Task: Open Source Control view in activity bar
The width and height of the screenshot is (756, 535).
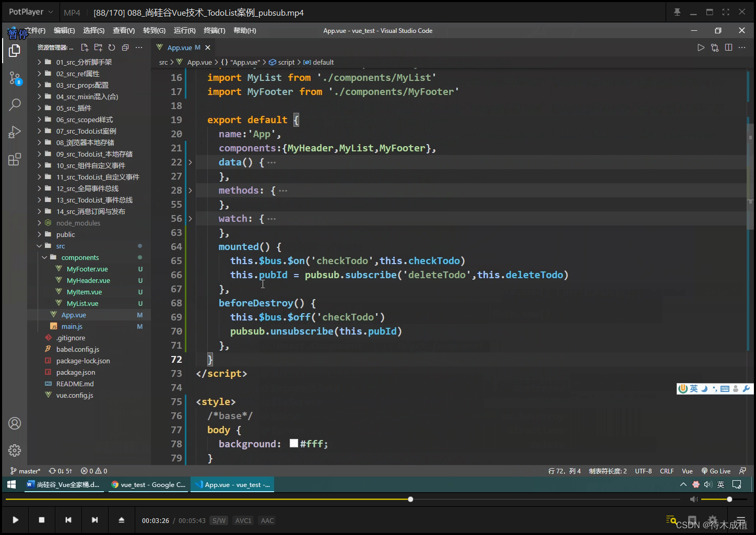Action: pos(15,78)
